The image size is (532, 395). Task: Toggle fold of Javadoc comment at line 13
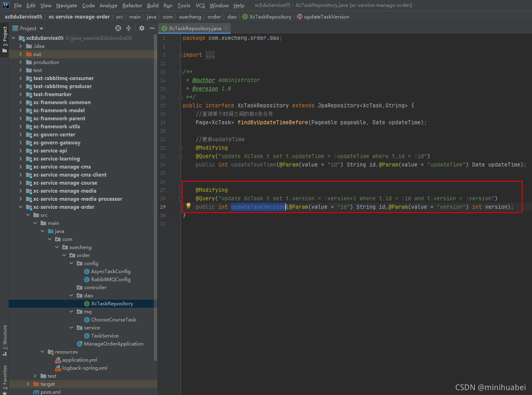coord(180,72)
